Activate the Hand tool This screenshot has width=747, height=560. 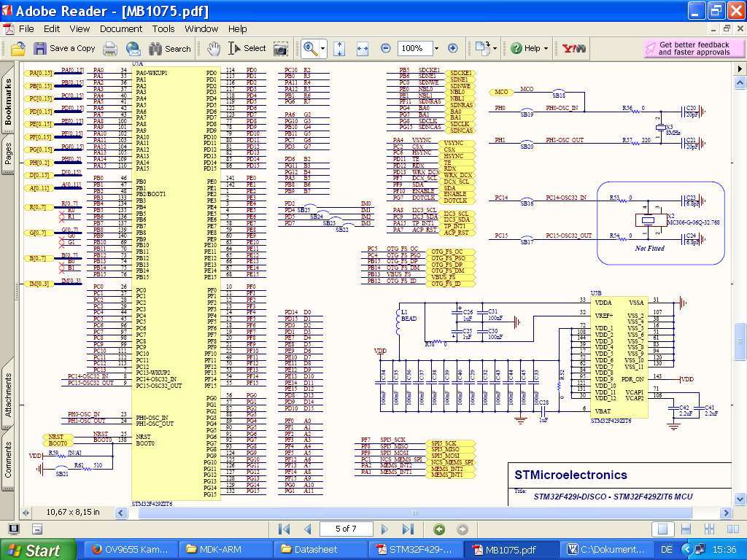pyautogui.click(x=214, y=49)
